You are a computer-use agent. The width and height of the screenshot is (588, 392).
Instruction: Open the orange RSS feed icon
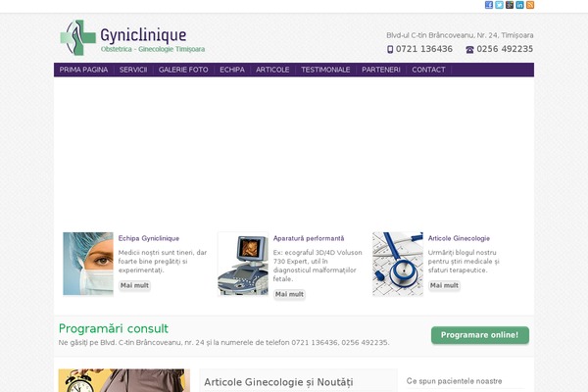(530, 5)
